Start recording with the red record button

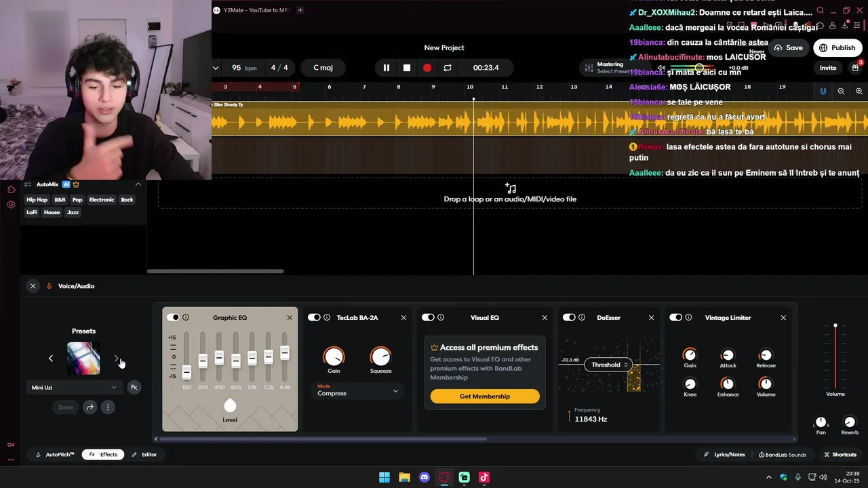point(427,68)
